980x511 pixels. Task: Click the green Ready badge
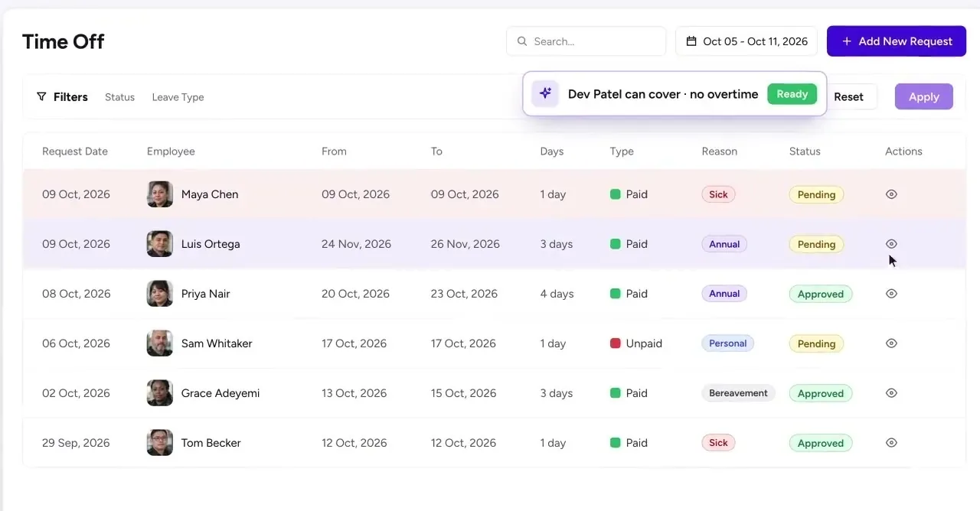[x=792, y=94]
